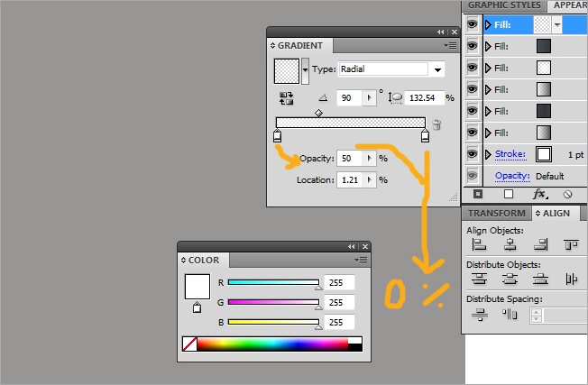Click the color spectrum bar
Screen dimensions: 588x385
272,344
